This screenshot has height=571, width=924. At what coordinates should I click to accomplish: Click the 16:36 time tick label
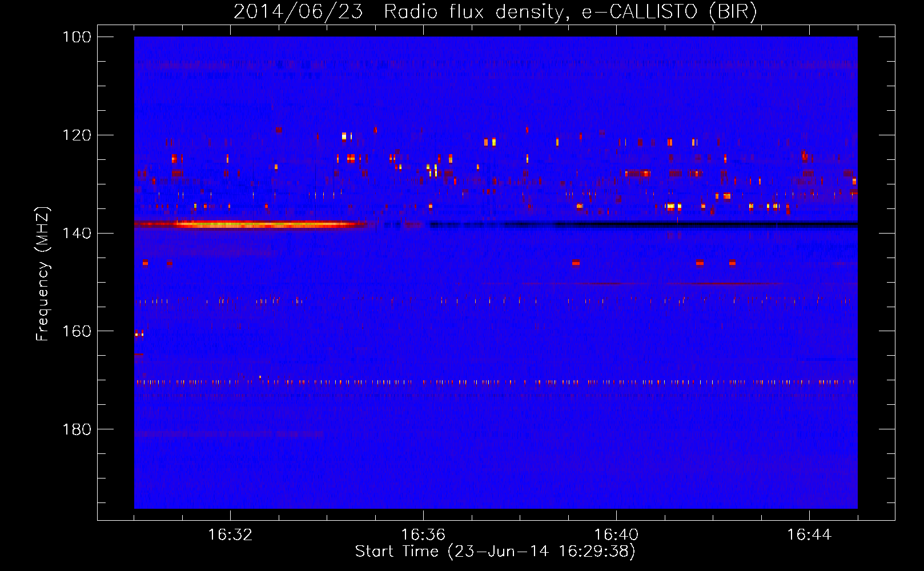click(x=423, y=534)
